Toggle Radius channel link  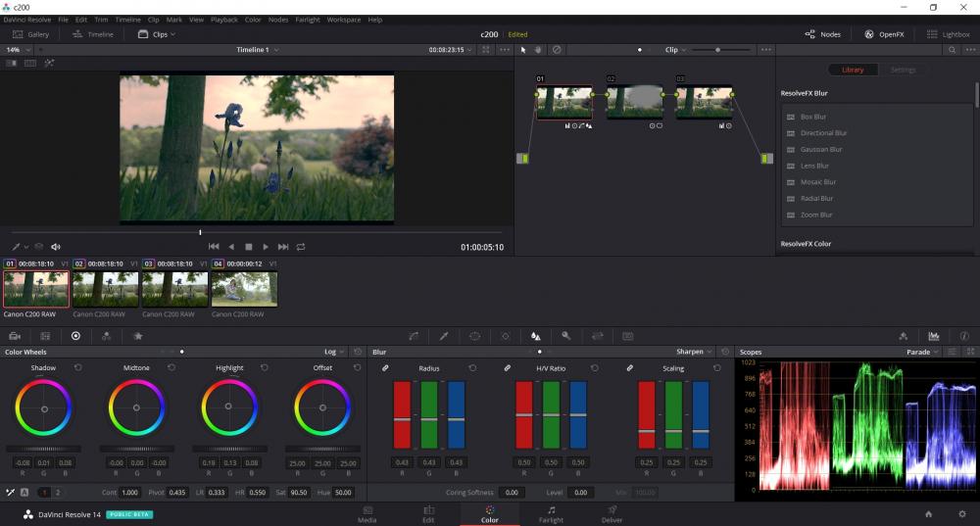(x=386, y=368)
